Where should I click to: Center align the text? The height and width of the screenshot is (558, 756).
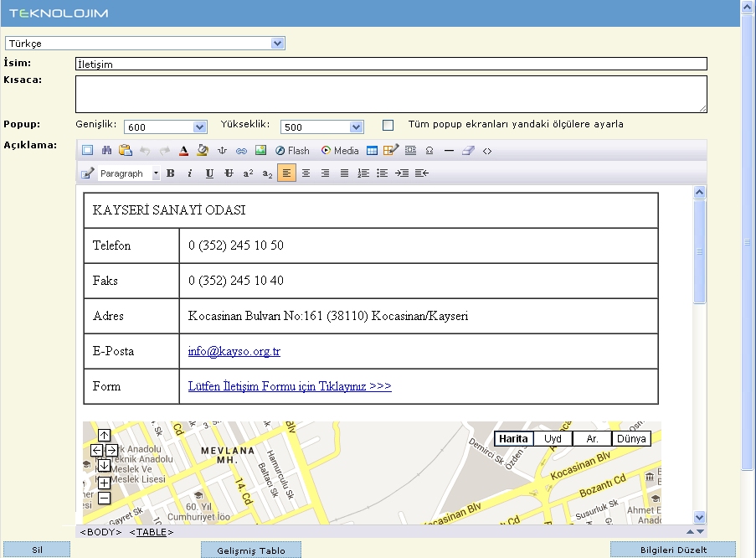click(306, 173)
